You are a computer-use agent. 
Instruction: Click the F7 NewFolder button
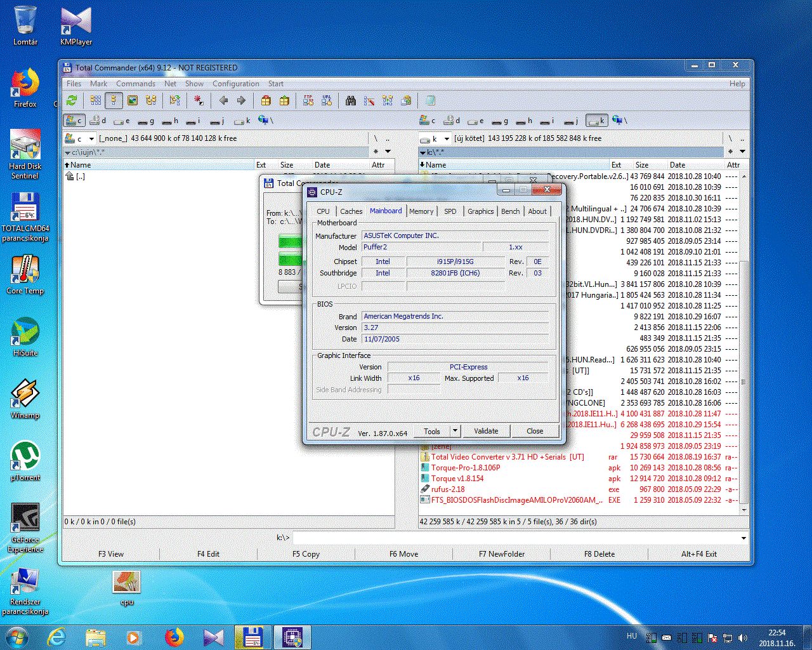[502, 554]
